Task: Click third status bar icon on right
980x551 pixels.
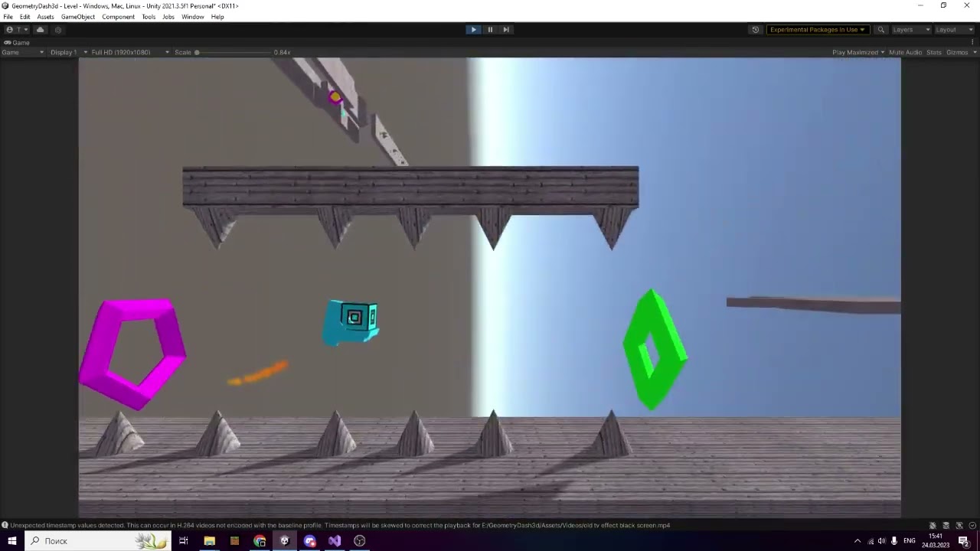Action: [959, 526]
